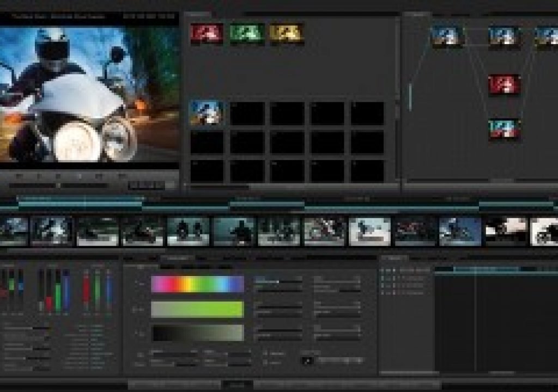Open the blue-toned rider clip thumbnail
The height and width of the screenshot is (392, 558).
tap(460, 232)
